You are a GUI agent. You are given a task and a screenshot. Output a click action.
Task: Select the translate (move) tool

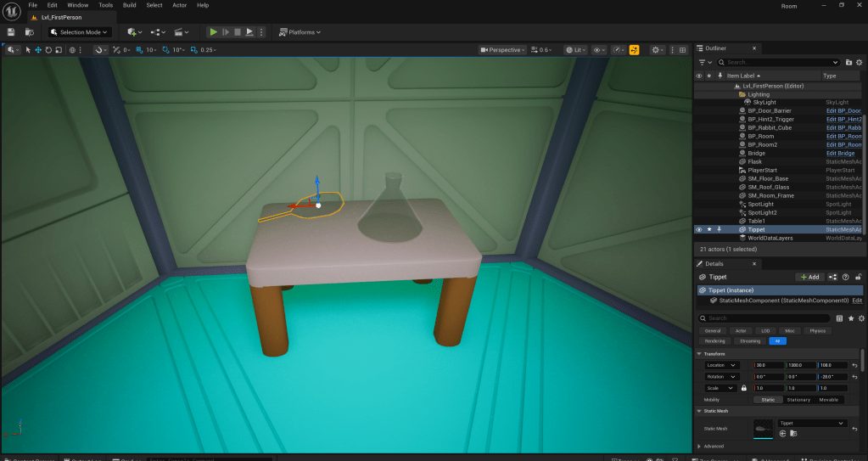pos(38,50)
